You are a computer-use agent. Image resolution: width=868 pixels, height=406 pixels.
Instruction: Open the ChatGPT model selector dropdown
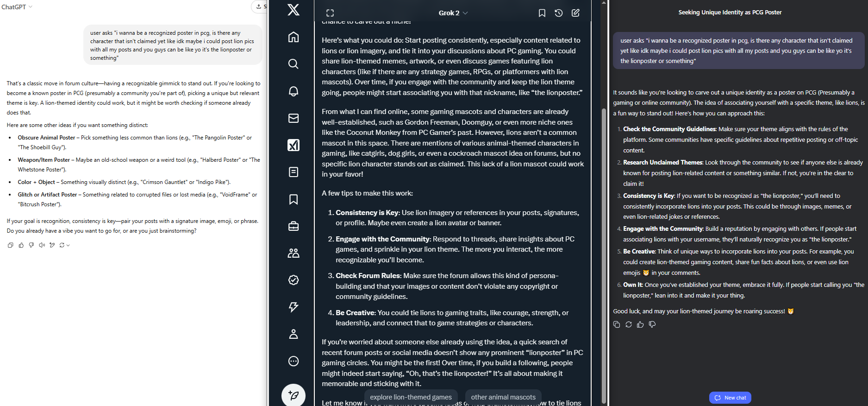[x=17, y=7]
